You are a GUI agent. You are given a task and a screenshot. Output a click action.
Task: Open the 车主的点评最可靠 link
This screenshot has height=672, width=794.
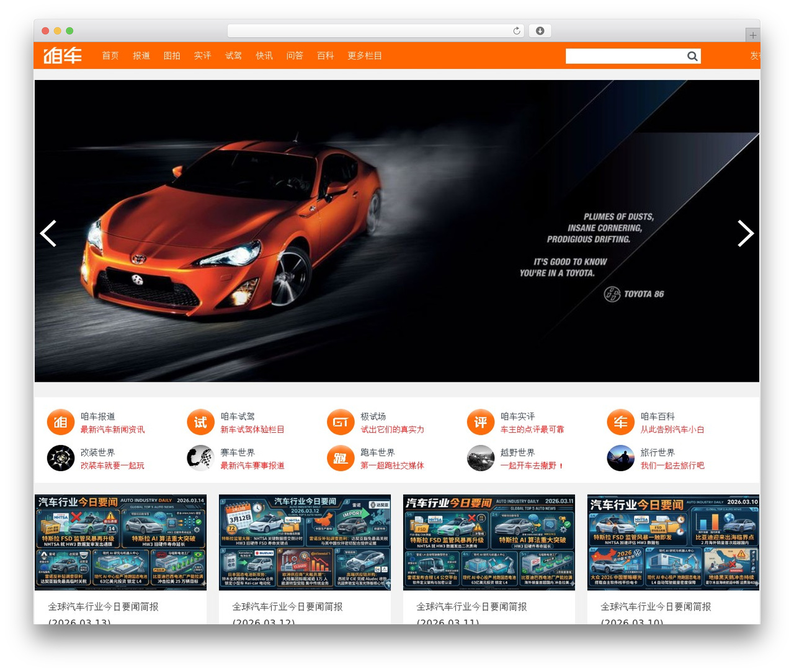(532, 430)
